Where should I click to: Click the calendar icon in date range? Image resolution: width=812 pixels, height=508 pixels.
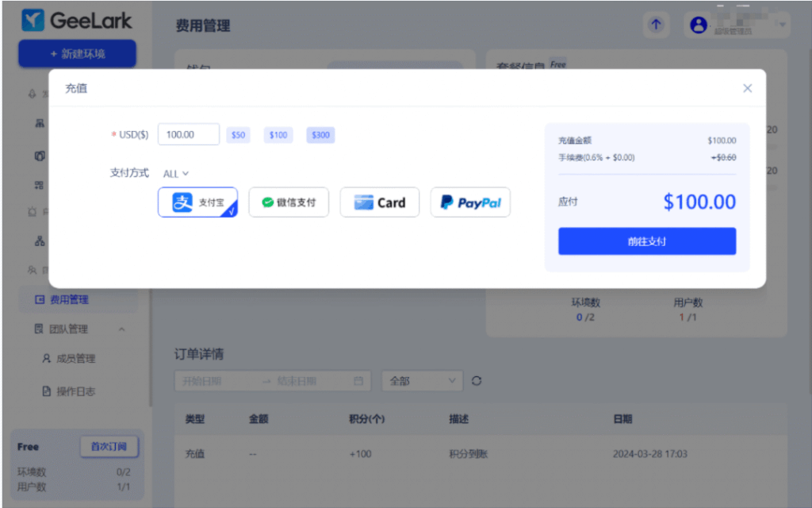(x=358, y=381)
